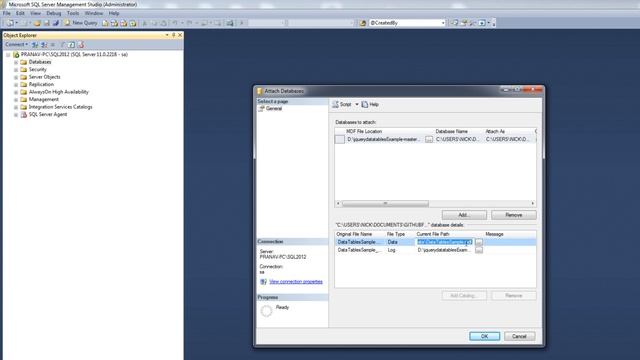
Task: Expand the Databases tree node
Action: coord(16,62)
